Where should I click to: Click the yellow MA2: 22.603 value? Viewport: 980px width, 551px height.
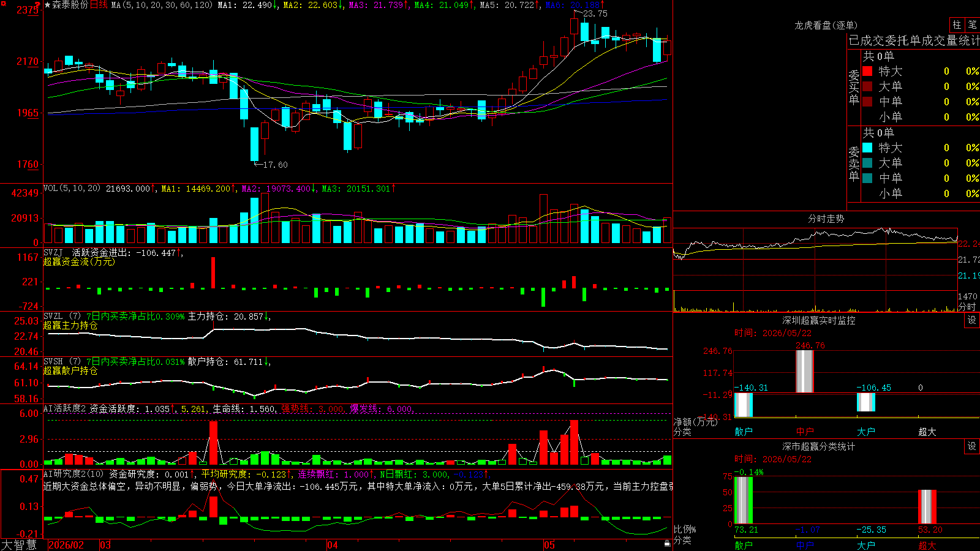[313, 5]
